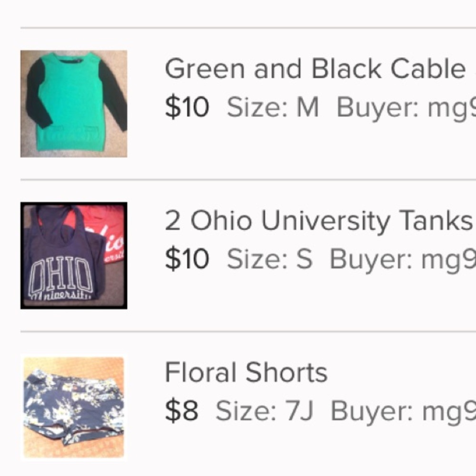Click the divider line above the Floral Shorts listing

[x=248, y=331]
